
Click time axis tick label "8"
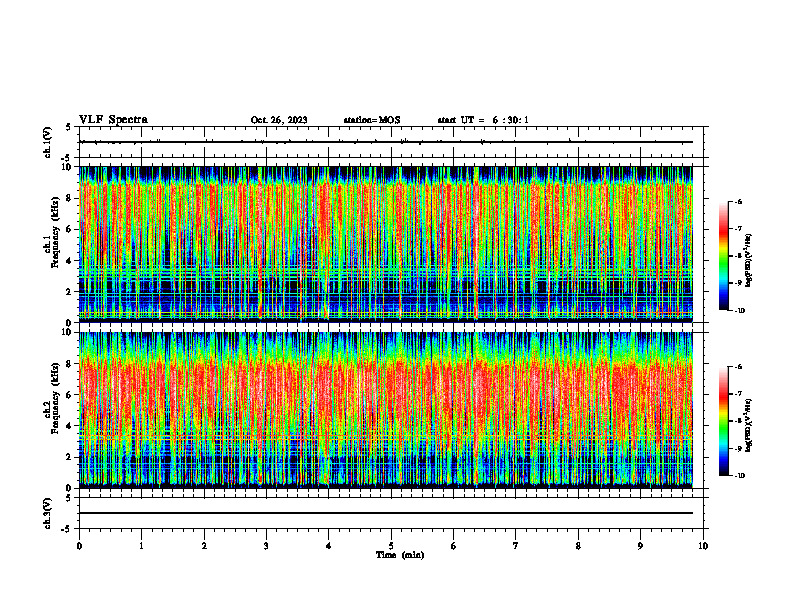click(x=578, y=546)
